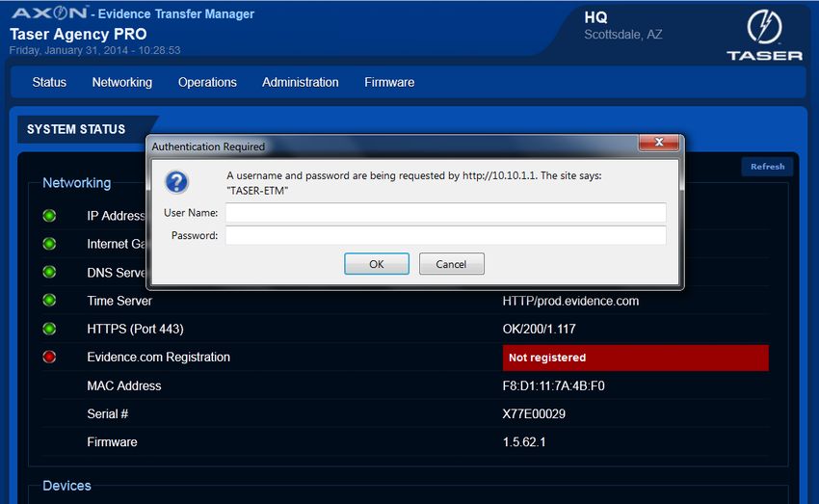Click the green Internet Gateway status light

pyautogui.click(x=49, y=244)
